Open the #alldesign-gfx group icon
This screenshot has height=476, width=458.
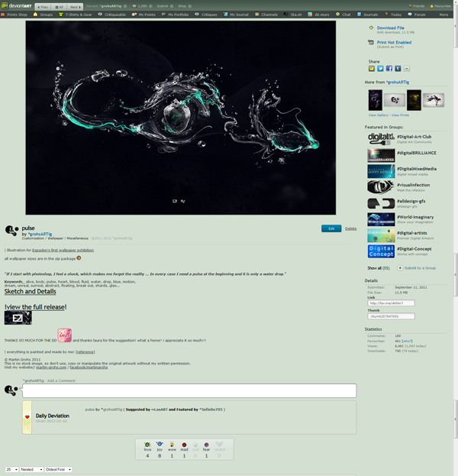point(381,203)
